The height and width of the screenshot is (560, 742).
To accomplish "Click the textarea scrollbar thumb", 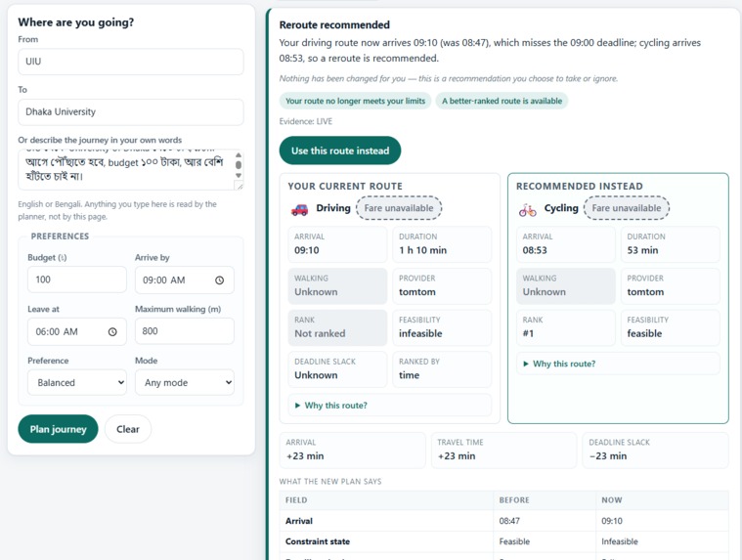I will (x=239, y=165).
